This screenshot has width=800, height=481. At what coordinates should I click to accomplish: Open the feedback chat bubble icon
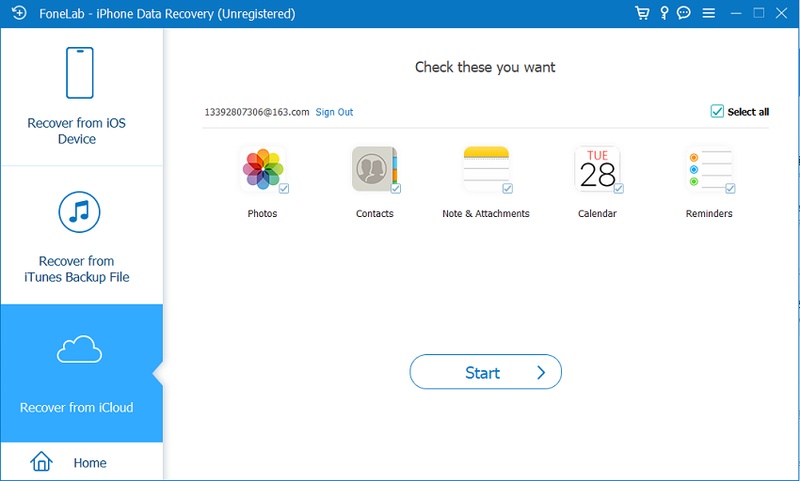pos(684,13)
